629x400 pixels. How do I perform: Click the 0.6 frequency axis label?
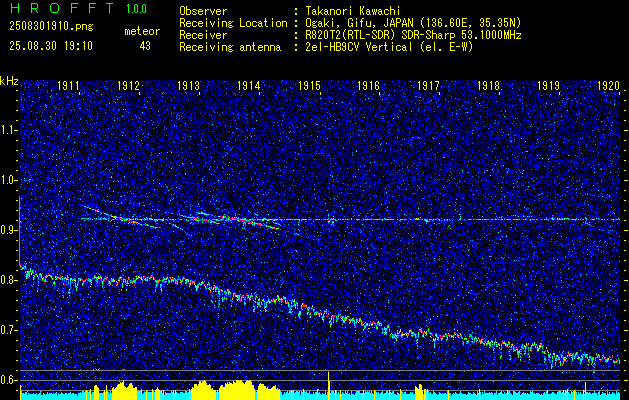pos(9,380)
